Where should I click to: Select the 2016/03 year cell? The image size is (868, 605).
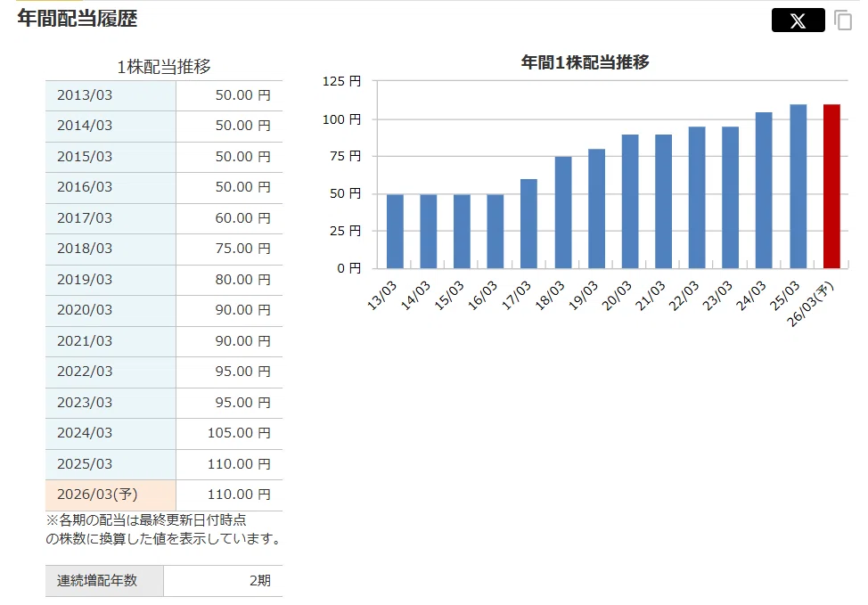coord(111,187)
